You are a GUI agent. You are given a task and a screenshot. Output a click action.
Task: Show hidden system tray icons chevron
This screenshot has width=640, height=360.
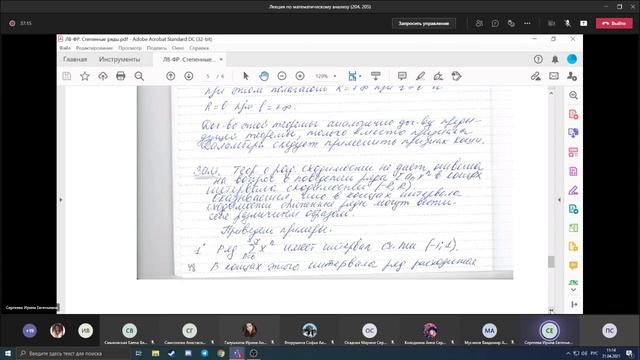click(568, 353)
